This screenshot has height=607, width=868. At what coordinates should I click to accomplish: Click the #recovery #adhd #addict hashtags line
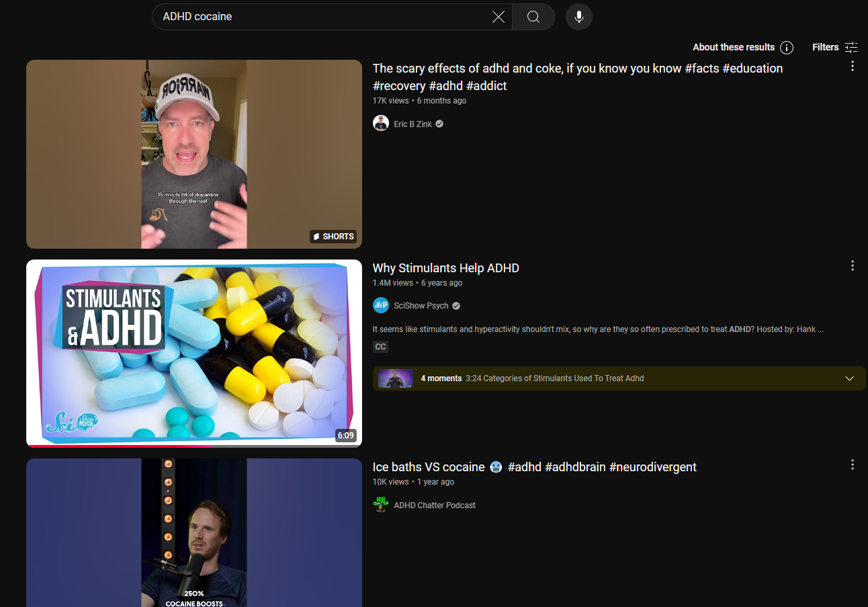[x=440, y=86]
